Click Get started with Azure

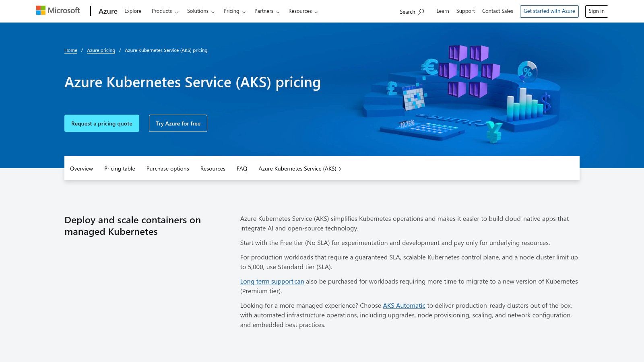pyautogui.click(x=549, y=11)
